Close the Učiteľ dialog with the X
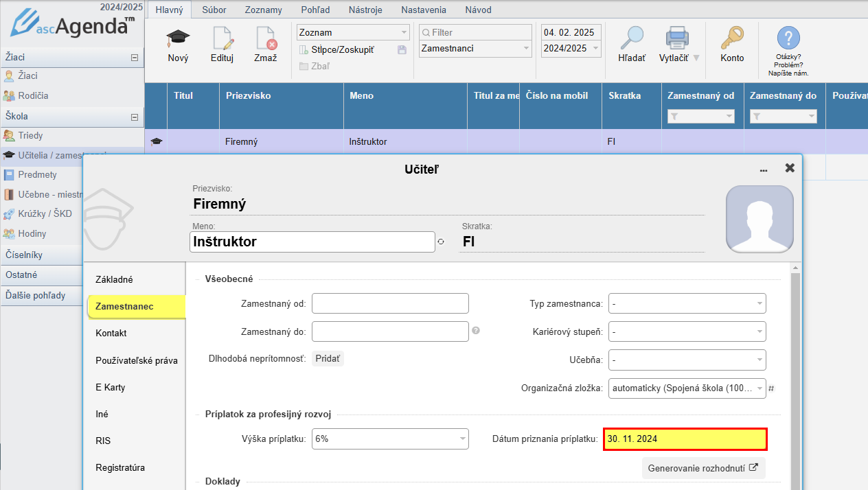Image resolution: width=868 pixels, height=490 pixels. tap(790, 167)
